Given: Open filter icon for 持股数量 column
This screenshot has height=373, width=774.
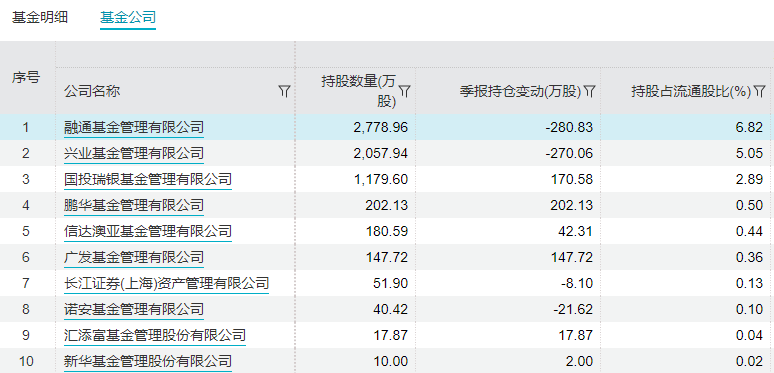Looking at the screenshot, I should click(x=405, y=91).
